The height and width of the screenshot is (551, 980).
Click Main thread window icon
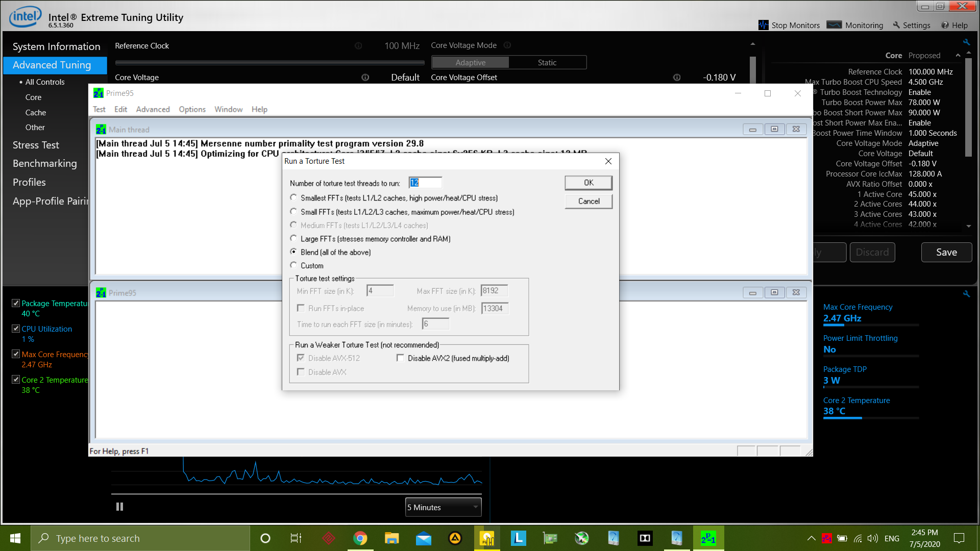[101, 130]
